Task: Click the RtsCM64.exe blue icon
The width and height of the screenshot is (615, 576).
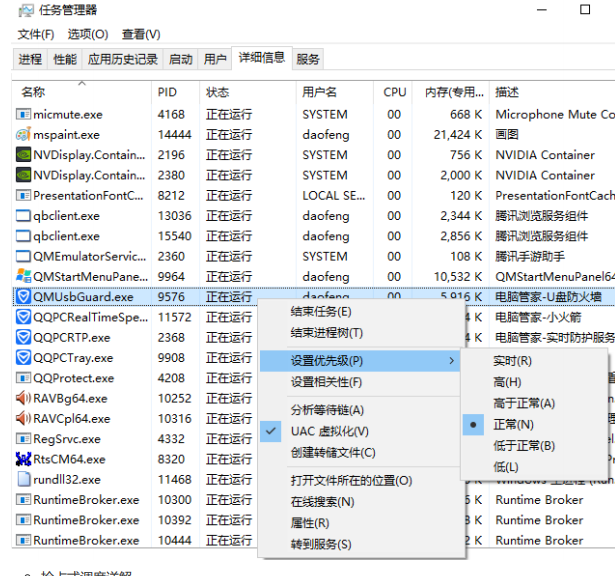Action: click(23, 459)
